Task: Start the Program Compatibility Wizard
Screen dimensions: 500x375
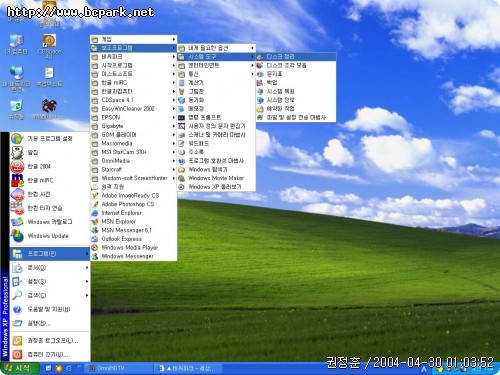Action: tap(216, 161)
